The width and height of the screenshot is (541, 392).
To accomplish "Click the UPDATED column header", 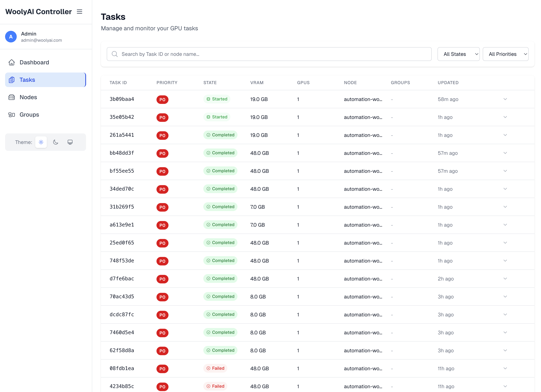I will pos(448,83).
